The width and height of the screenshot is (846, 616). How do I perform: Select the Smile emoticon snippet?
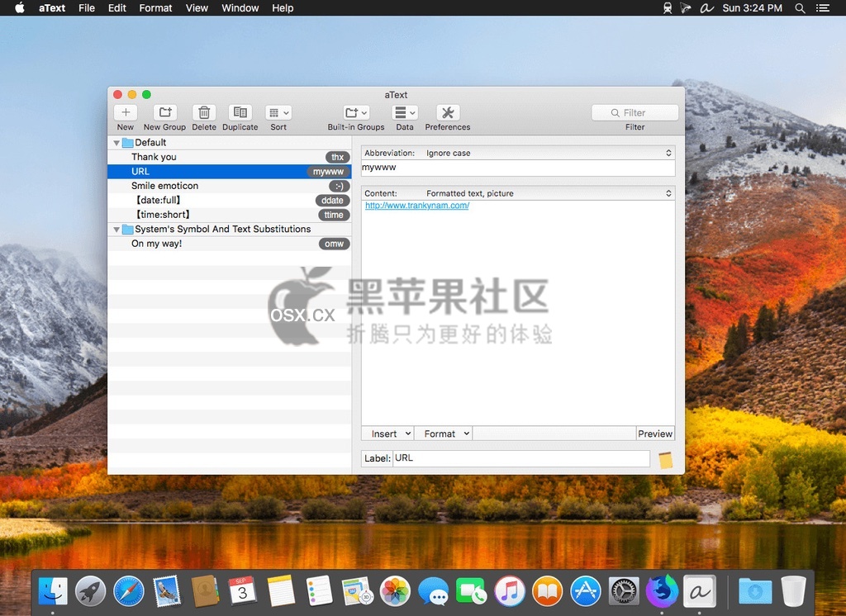click(x=230, y=186)
